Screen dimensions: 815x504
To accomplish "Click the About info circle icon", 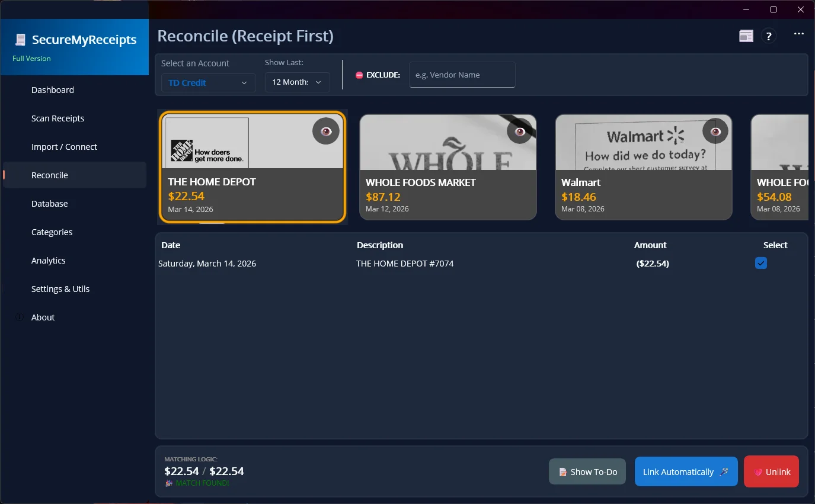I will [19, 317].
